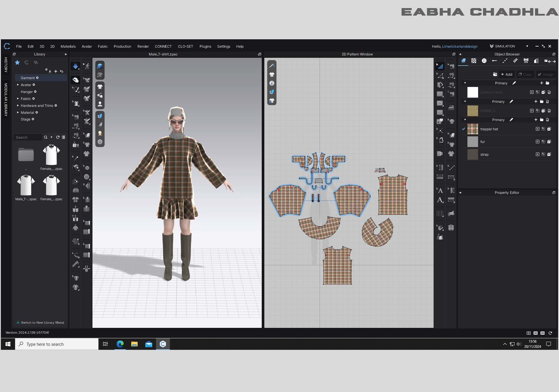Screen dimensions: 559x392
Task: Click the Add fabric button
Action: pos(506,74)
